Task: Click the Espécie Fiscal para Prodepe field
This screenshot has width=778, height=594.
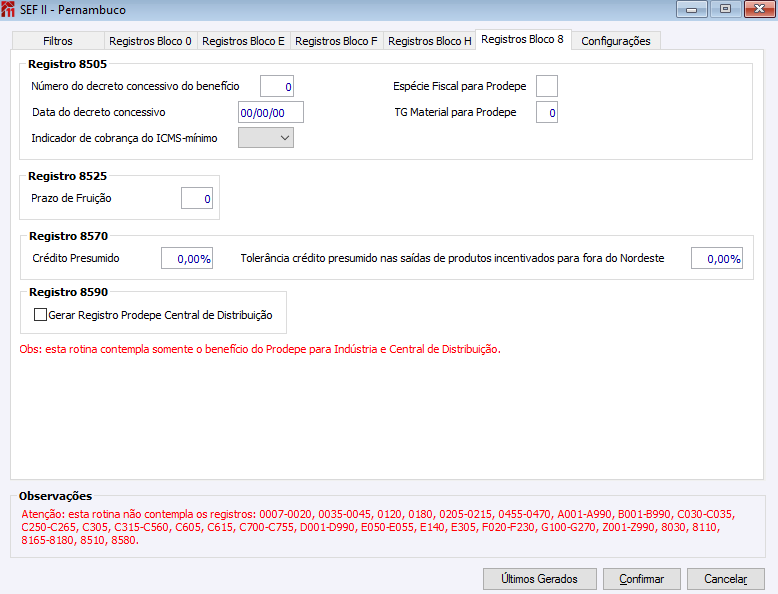Action: click(x=547, y=86)
